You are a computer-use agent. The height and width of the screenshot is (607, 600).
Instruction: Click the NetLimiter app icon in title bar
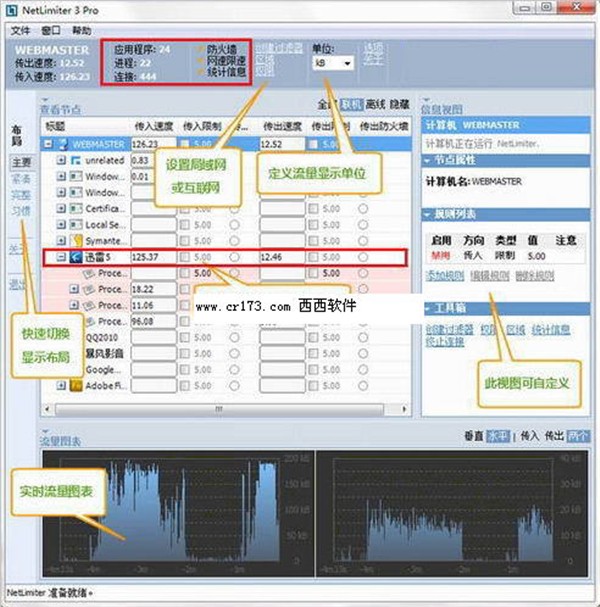(12, 10)
